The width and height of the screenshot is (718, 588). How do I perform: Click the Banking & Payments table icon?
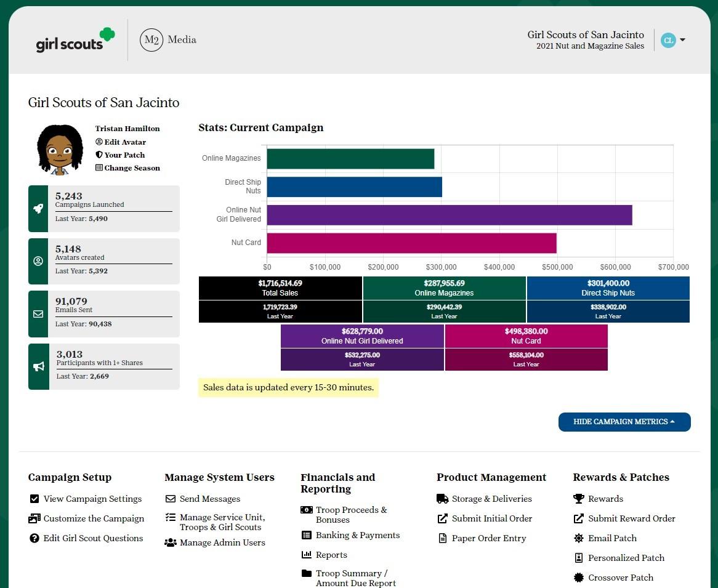(306, 535)
